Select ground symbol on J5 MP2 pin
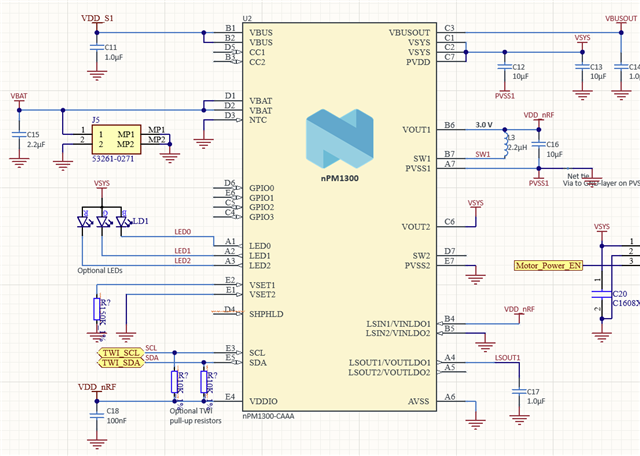The width and height of the screenshot is (640, 456). (170, 158)
